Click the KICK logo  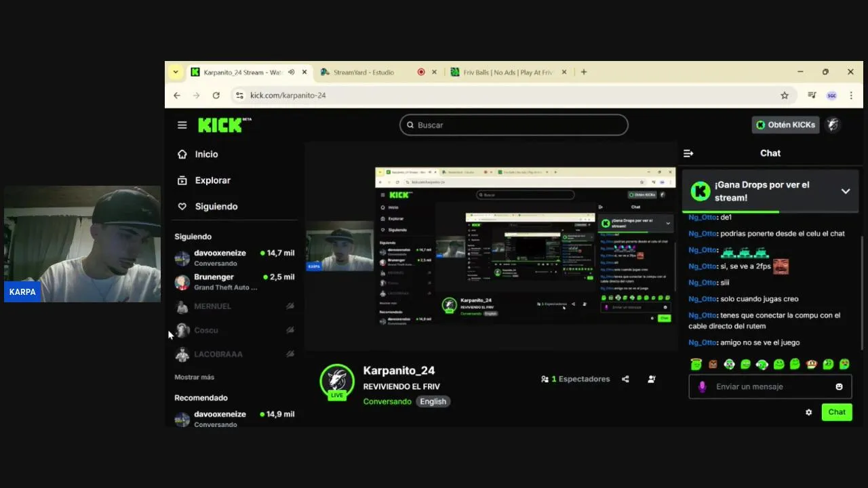[224, 125]
